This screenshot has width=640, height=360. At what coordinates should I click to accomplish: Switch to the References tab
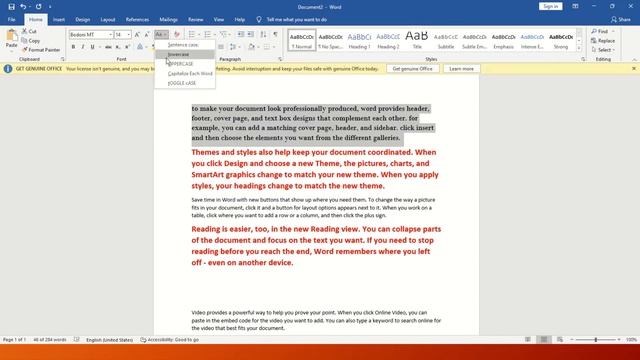[137, 19]
